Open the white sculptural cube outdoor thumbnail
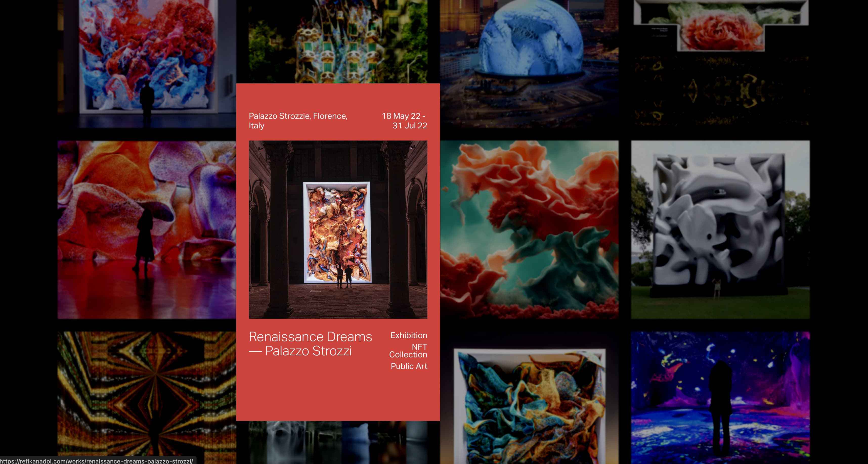 pyautogui.click(x=720, y=230)
